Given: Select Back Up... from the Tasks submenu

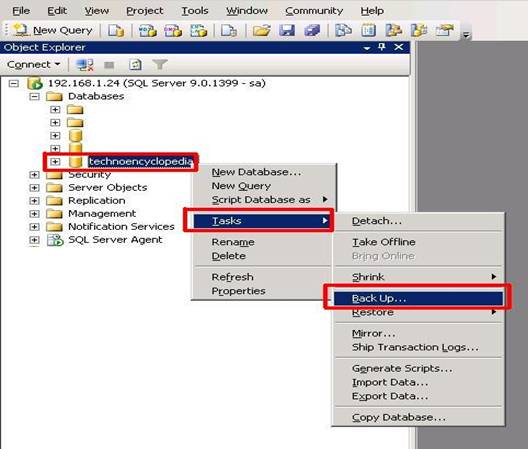Looking at the screenshot, I should [x=418, y=298].
